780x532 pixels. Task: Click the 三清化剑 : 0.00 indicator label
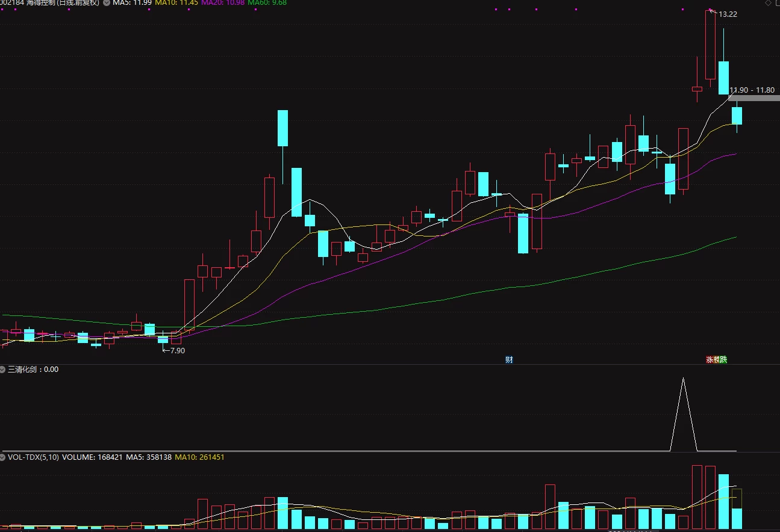tap(33, 370)
